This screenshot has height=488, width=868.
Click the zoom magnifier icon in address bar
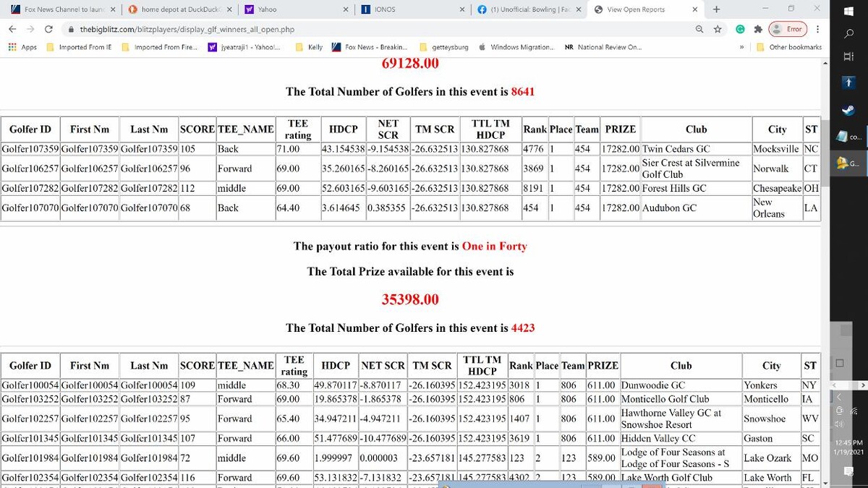tap(699, 29)
